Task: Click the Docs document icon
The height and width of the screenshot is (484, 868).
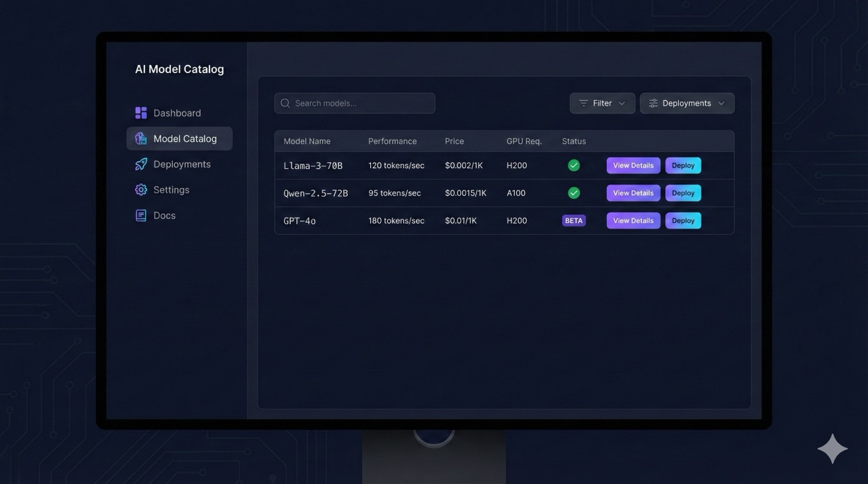Action: [141, 215]
